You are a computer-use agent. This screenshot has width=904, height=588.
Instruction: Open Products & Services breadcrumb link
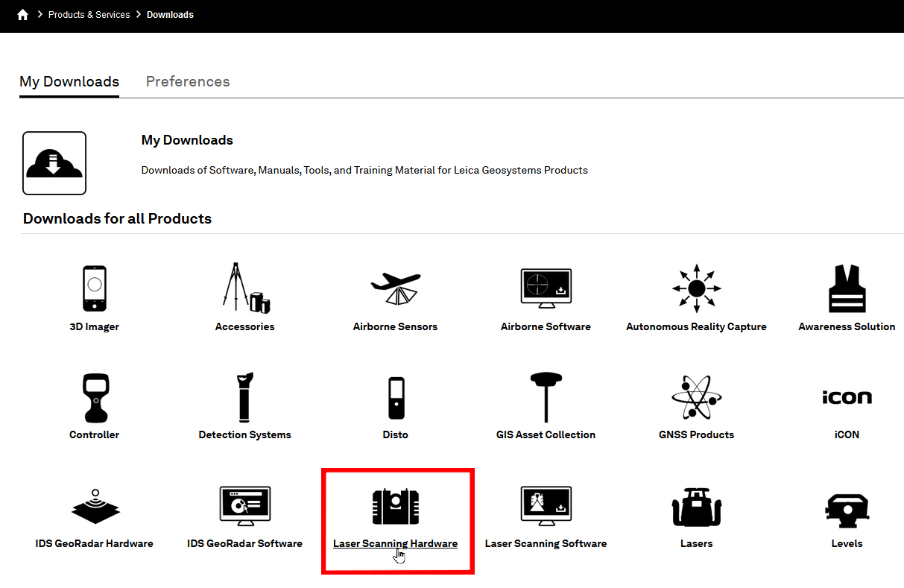[89, 15]
